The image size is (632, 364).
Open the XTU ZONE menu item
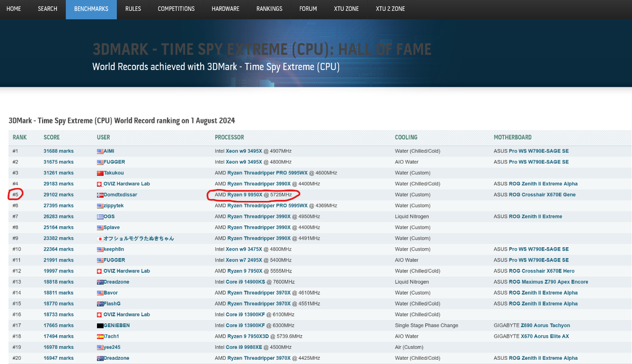tap(346, 9)
